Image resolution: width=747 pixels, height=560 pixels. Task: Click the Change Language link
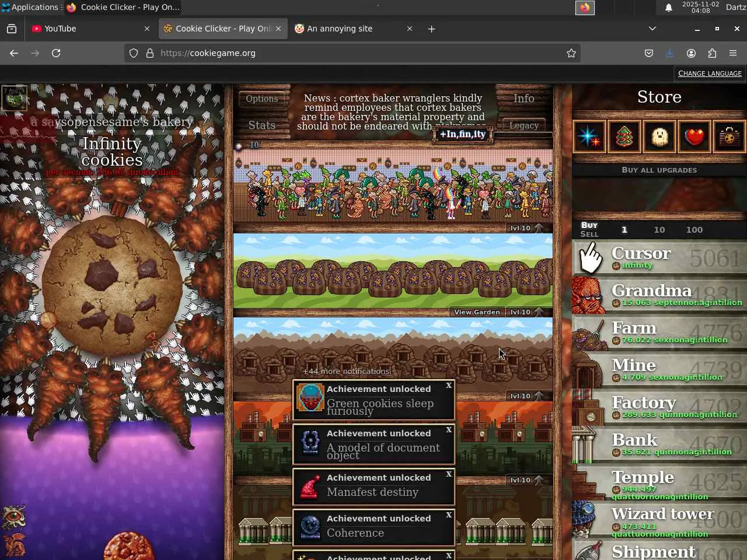[710, 73]
